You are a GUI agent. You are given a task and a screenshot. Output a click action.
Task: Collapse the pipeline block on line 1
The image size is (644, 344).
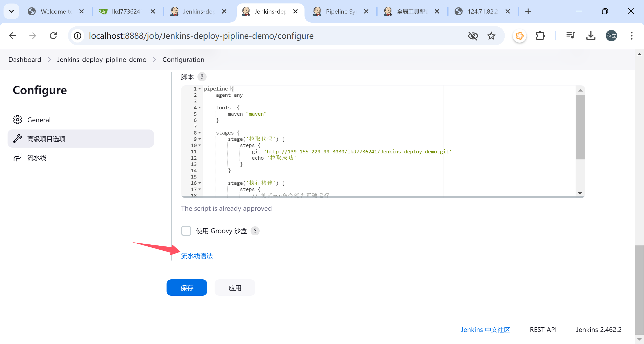pyautogui.click(x=200, y=89)
